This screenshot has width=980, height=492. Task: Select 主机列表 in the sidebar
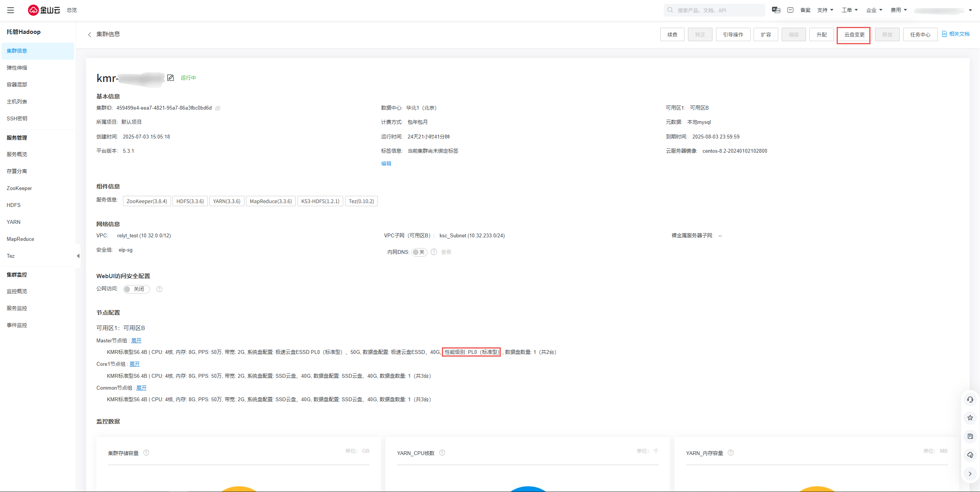pos(17,102)
